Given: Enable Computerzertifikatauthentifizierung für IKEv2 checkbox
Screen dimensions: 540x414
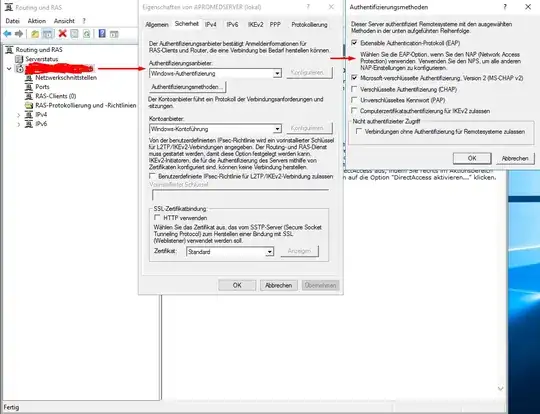Looking at the screenshot, I should (x=354, y=111).
